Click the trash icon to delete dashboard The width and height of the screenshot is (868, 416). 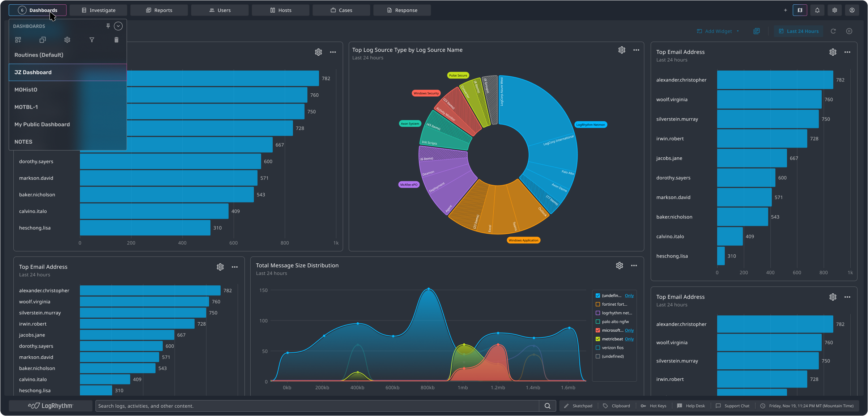tap(116, 40)
